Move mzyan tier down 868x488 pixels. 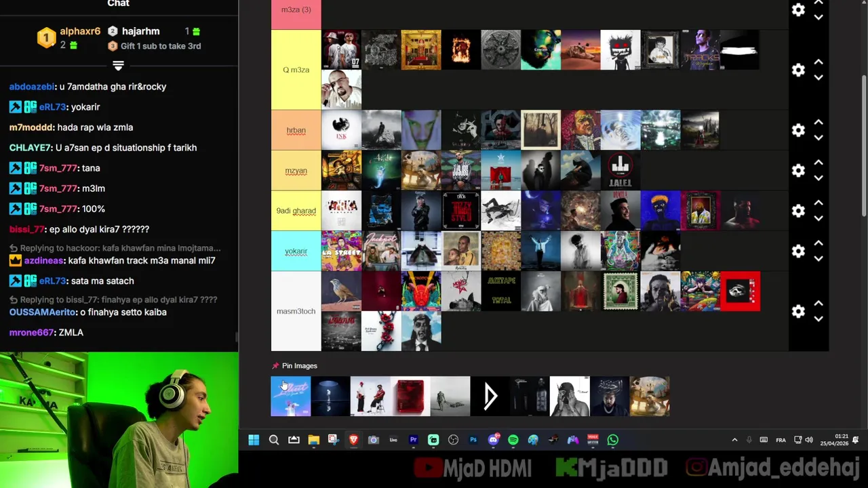pos(818,178)
